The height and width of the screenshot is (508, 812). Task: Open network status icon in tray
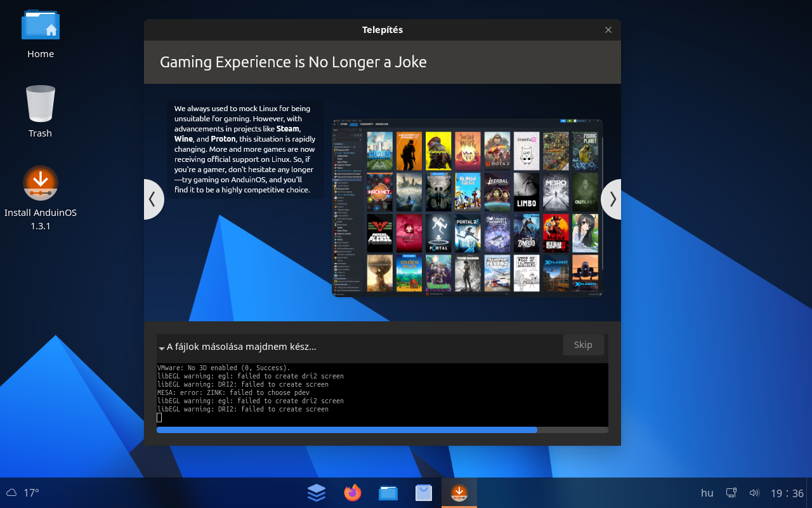(731, 493)
